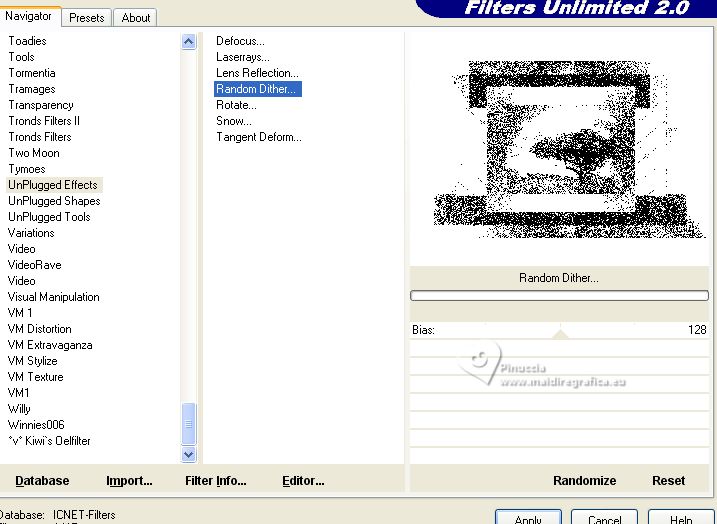Select Visual Manipulation category

tap(54, 297)
